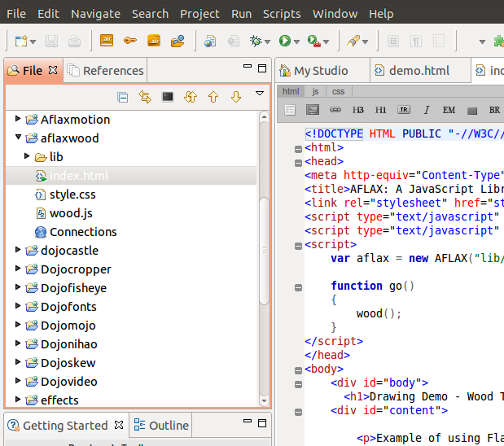Image resolution: width=504 pixels, height=446 pixels.
Task: Click the file tree vertical scrollbar
Action: pyautogui.click(x=265, y=251)
